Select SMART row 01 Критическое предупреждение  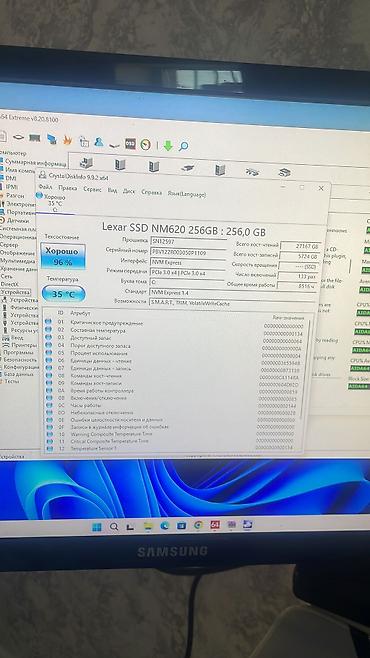click(175, 324)
